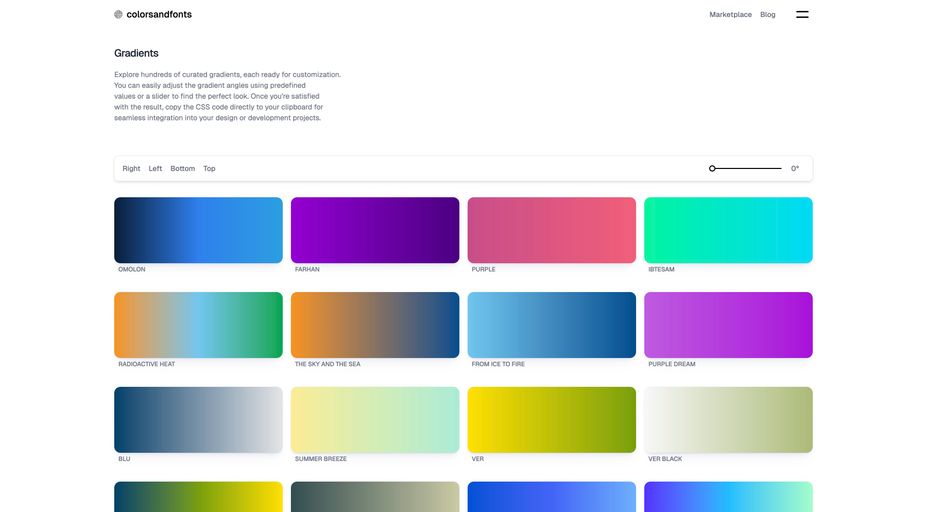
Task: Click the colorsandfonts globe logo icon
Action: (118, 15)
